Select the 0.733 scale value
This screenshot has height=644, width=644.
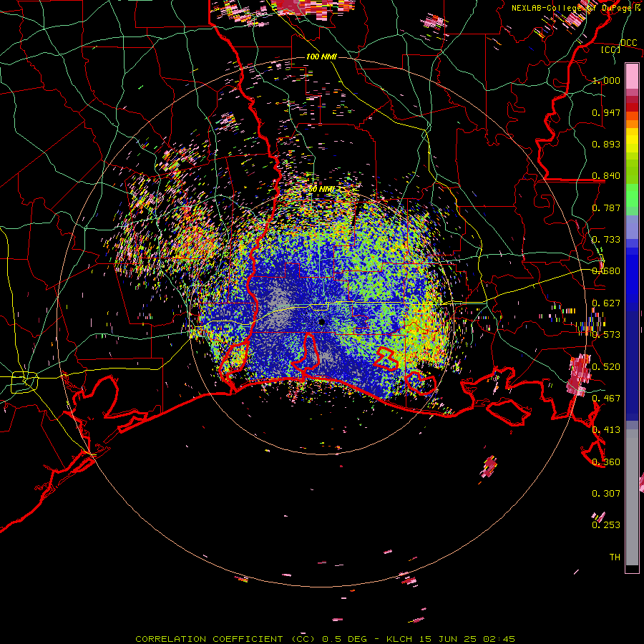coord(606,240)
